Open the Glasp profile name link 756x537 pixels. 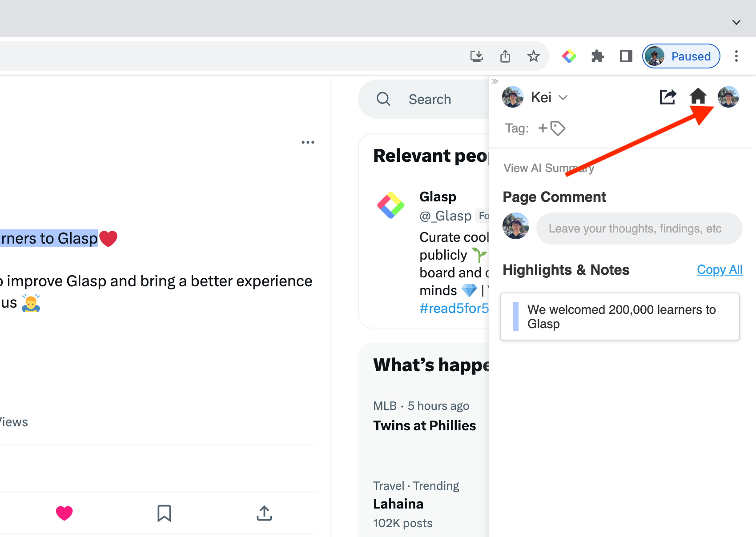click(438, 196)
